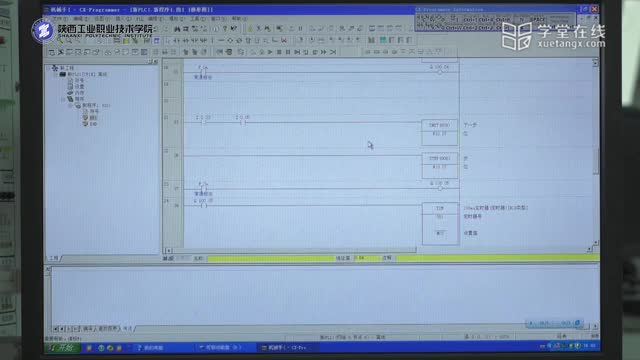
Task: Open the first menu in menu bar
Action: (x=59, y=19)
